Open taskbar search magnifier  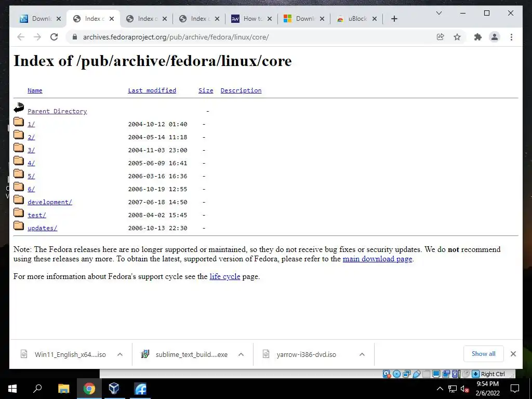tap(37, 389)
